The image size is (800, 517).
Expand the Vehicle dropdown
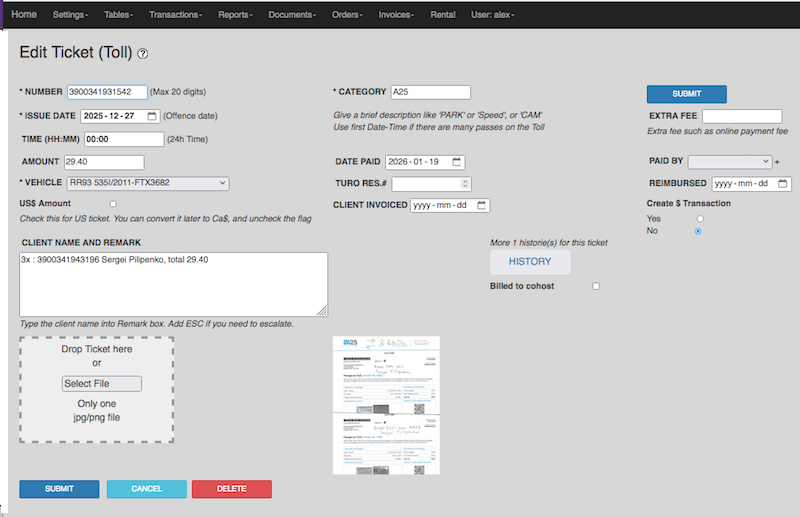tap(147, 183)
